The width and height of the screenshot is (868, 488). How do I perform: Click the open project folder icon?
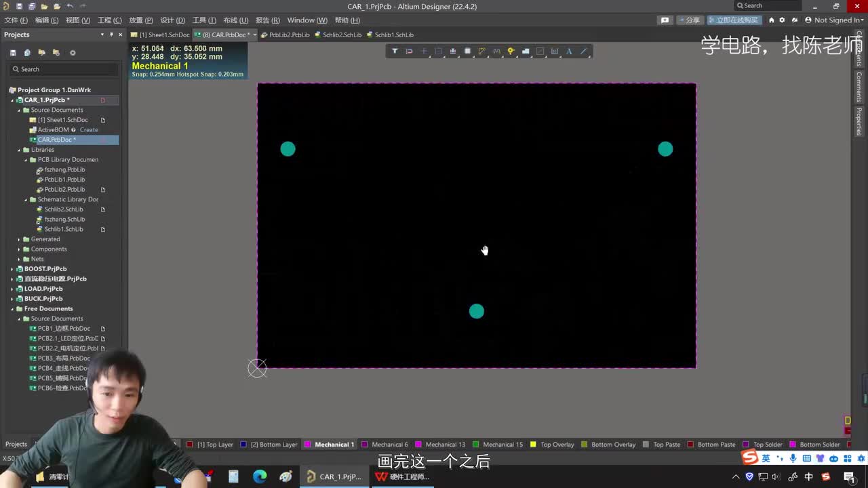42,52
